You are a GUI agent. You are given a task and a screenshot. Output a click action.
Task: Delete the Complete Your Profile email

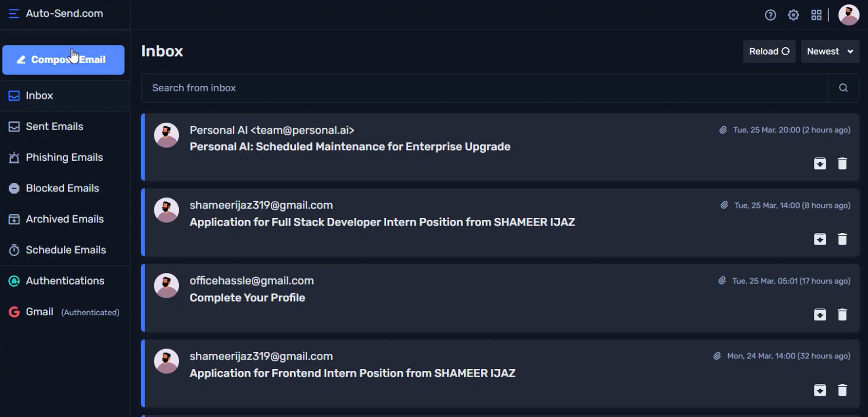(842, 314)
